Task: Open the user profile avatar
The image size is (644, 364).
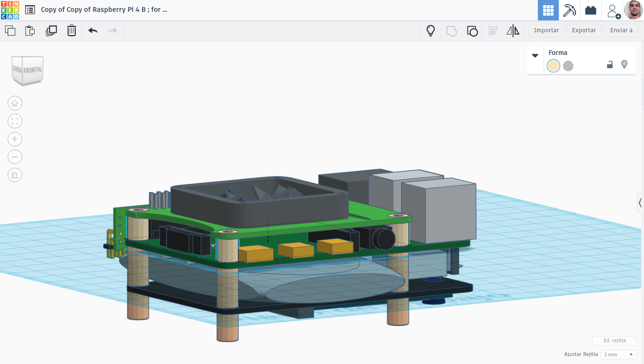Action: coord(633,10)
